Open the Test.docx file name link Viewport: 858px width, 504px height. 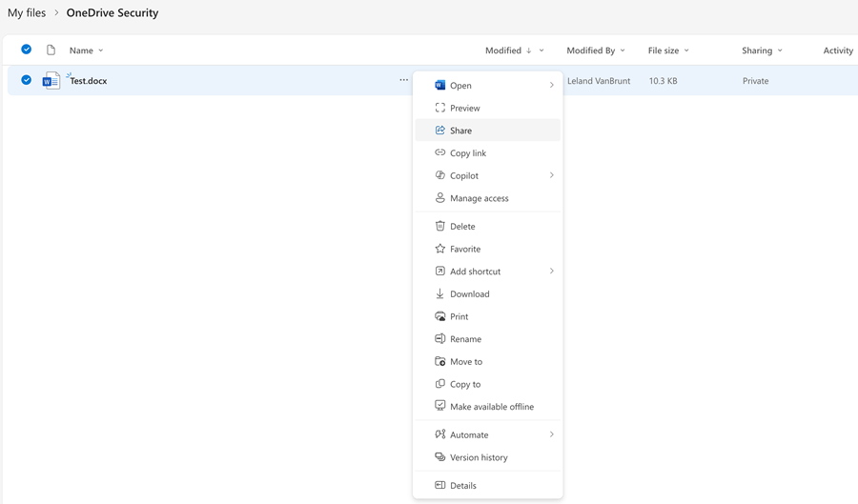88,80
